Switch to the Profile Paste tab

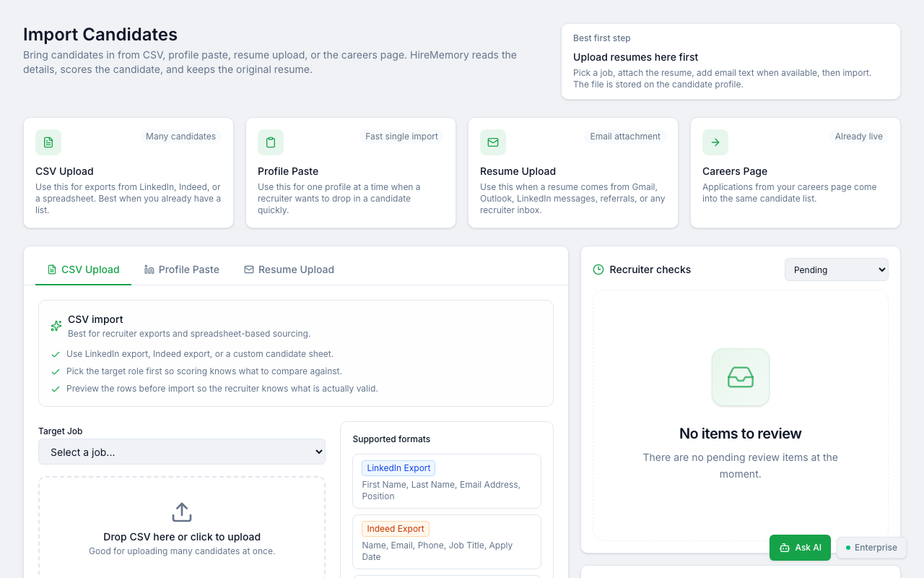point(182,269)
